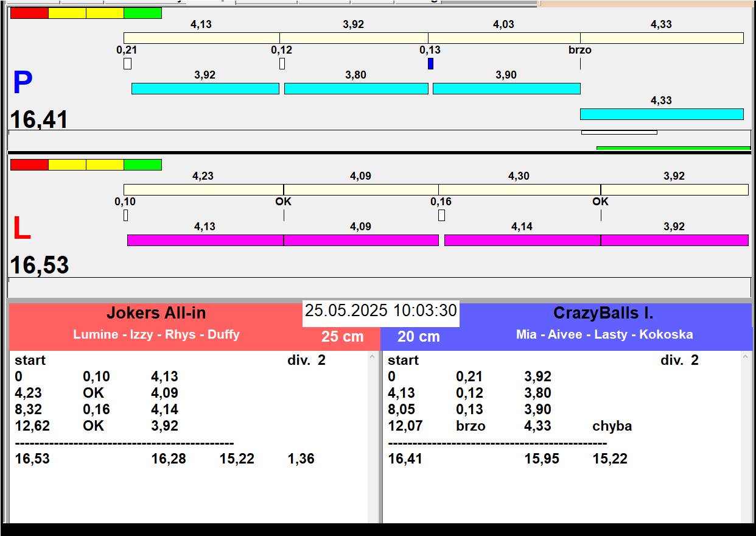Click the red start light in P lane
756x536 pixels.
click(29, 13)
